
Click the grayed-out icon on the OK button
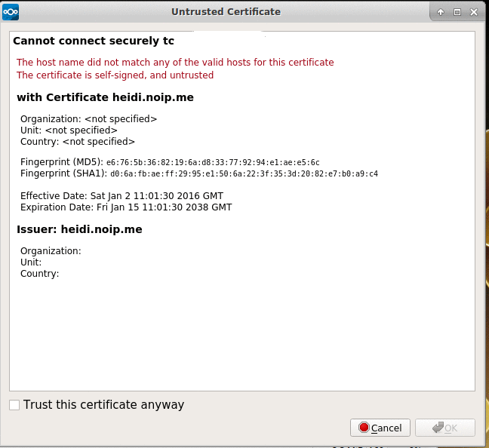[x=438, y=428]
